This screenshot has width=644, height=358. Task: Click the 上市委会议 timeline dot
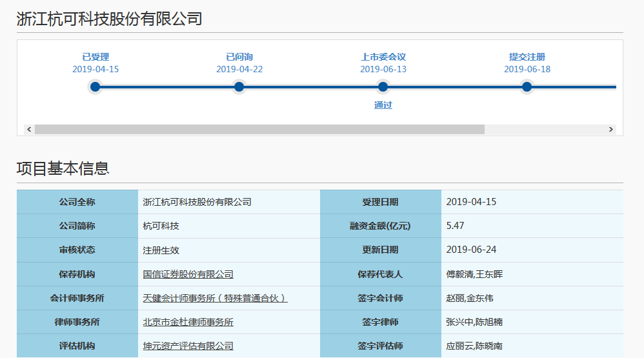tap(383, 87)
